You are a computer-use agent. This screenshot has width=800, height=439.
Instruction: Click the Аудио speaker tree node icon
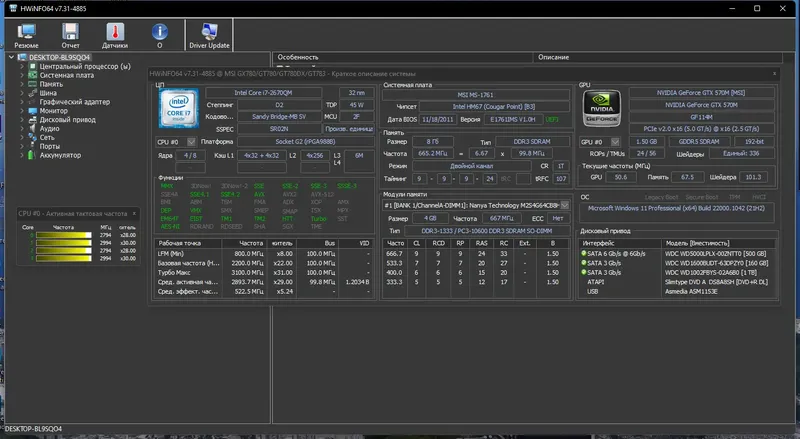coord(33,129)
